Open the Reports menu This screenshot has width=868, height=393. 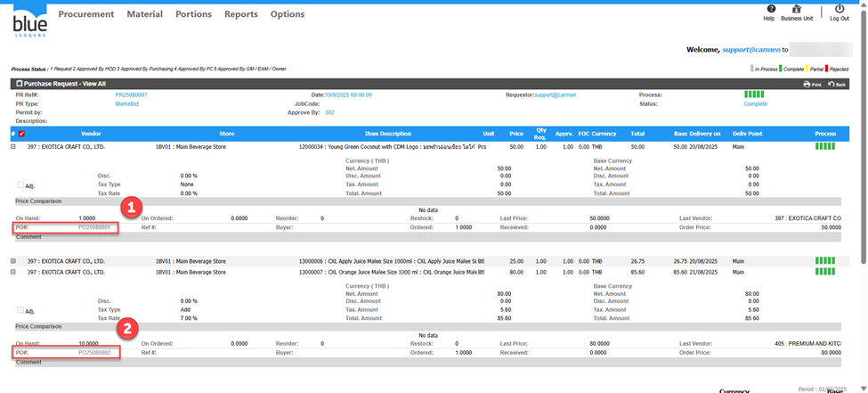[240, 14]
